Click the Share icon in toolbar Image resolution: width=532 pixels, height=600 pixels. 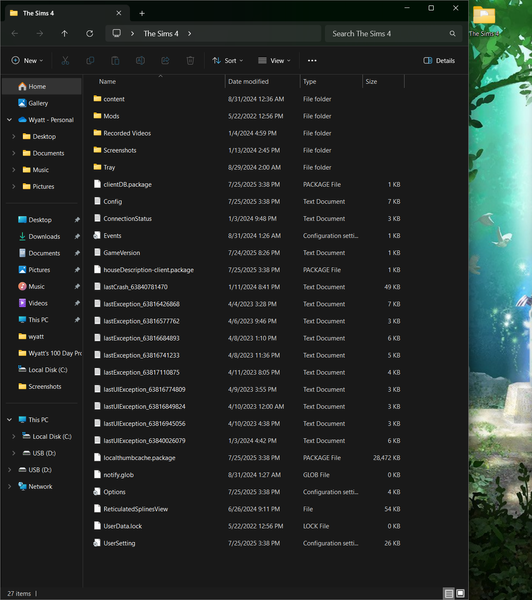pos(165,60)
